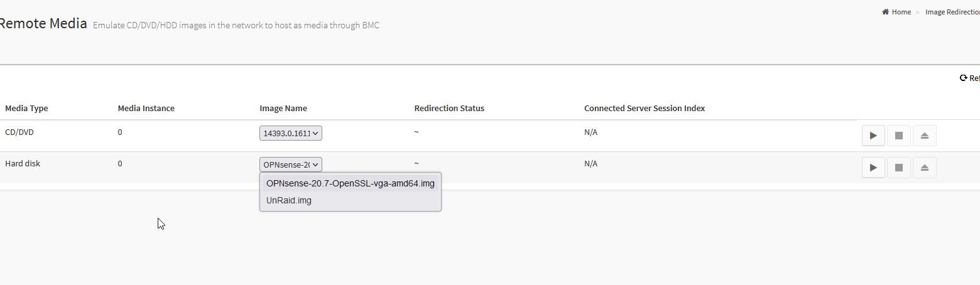This screenshot has height=285, width=980.
Task: Click the Refresh icon above the table
Action: click(963, 78)
